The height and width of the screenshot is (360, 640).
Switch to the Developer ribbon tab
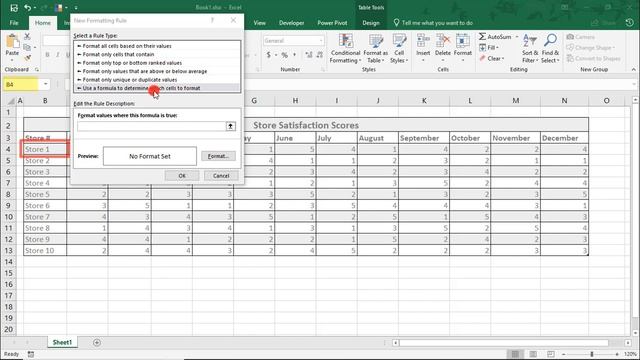[291, 23]
